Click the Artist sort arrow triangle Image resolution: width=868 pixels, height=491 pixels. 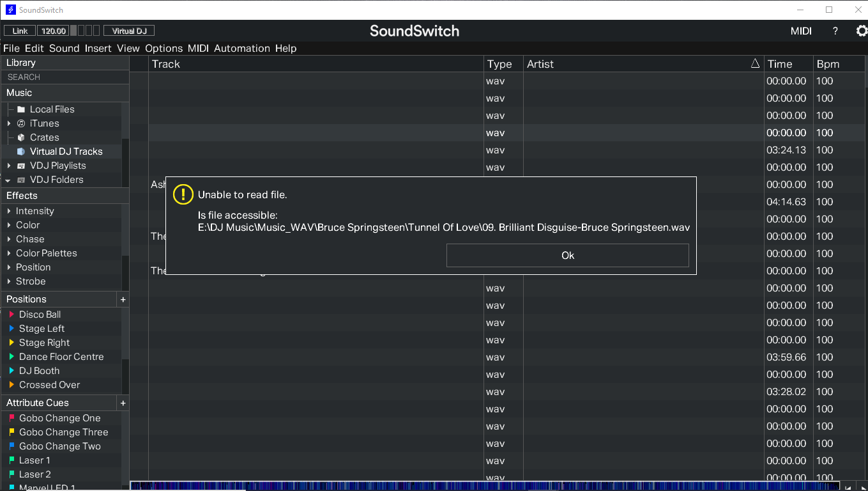(x=756, y=63)
